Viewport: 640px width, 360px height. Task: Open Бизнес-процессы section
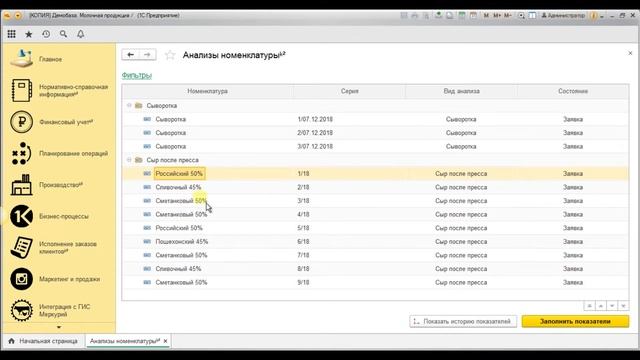coord(59,216)
